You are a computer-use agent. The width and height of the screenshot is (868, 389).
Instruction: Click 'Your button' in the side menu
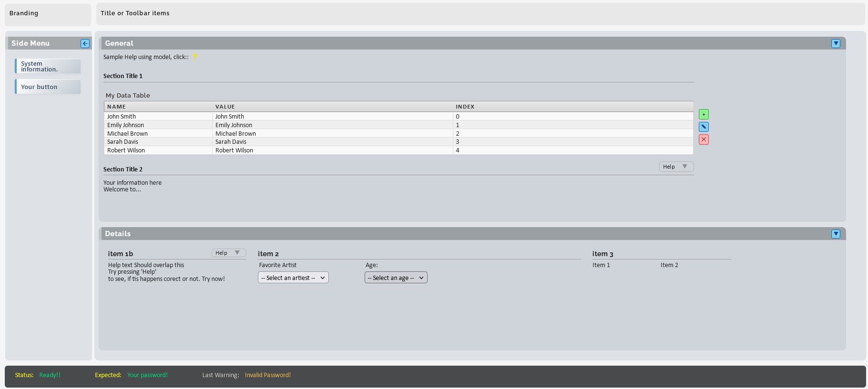coord(48,87)
